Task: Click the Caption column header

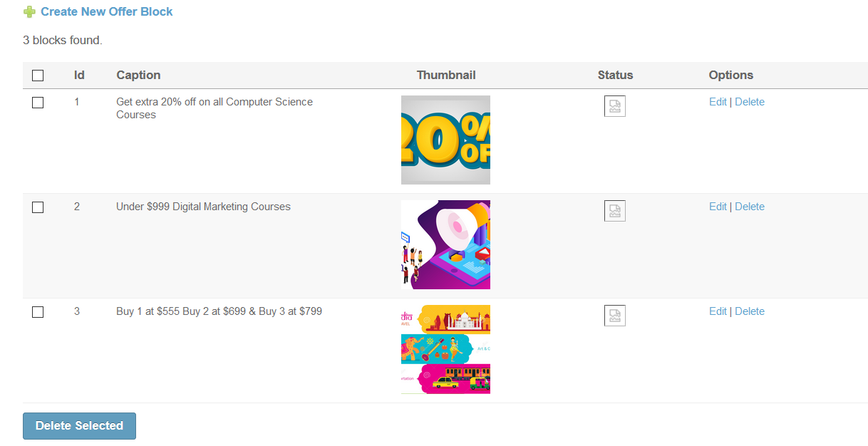Action: click(x=138, y=75)
